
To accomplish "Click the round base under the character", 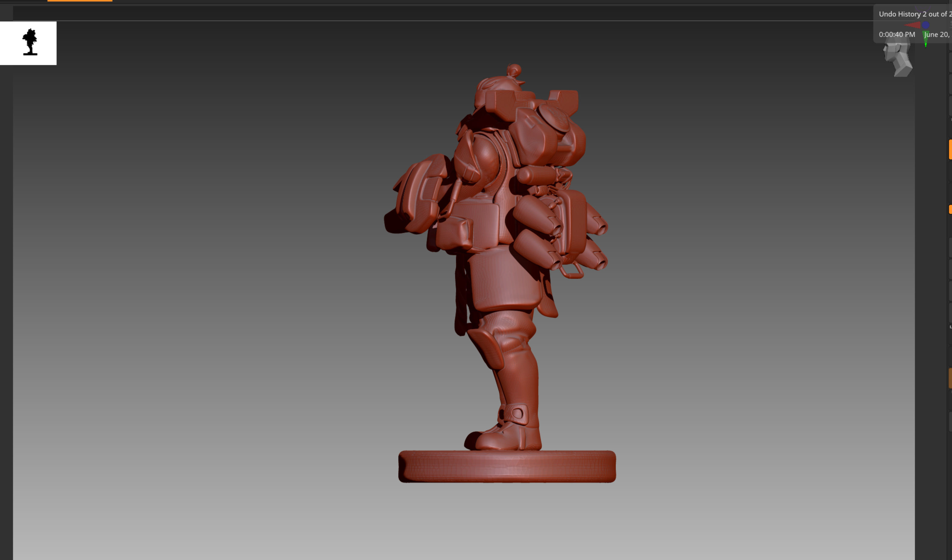I will click(x=507, y=466).
